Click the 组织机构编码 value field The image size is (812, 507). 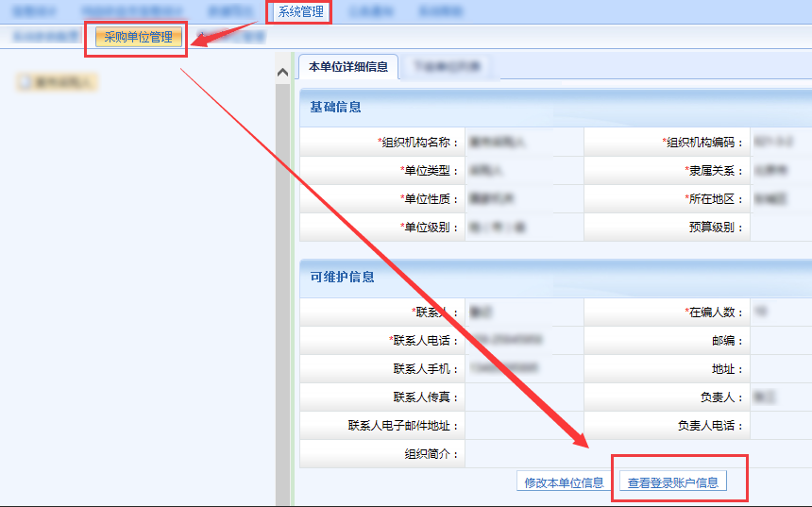click(780, 143)
